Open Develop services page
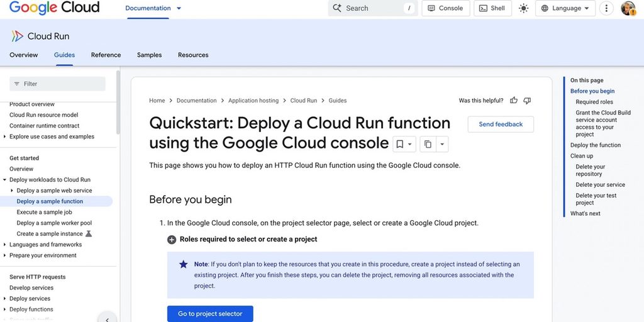The image size is (644, 322). pyautogui.click(x=31, y=288)
